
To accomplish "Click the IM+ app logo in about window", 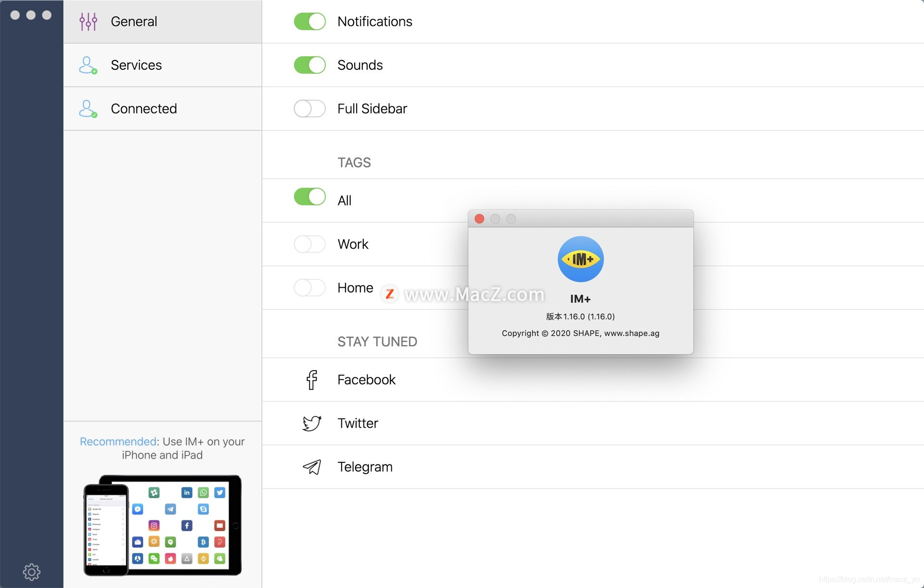I will 580,259.
